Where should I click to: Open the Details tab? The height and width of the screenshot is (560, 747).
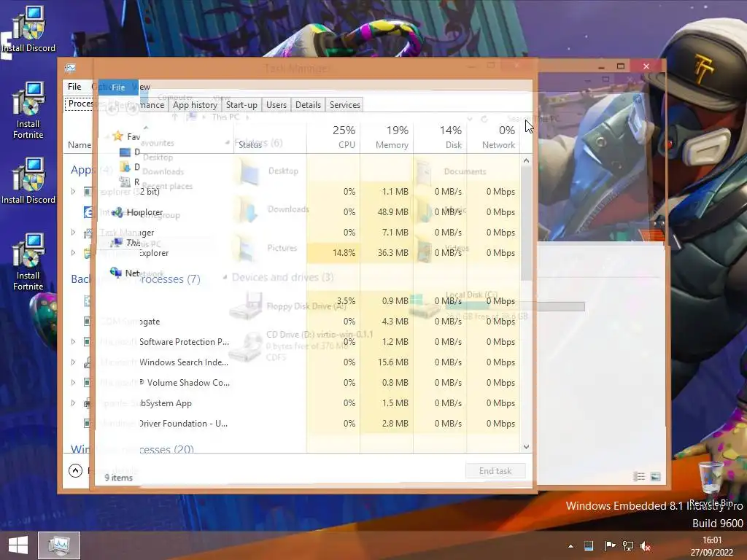pos(308,105)
